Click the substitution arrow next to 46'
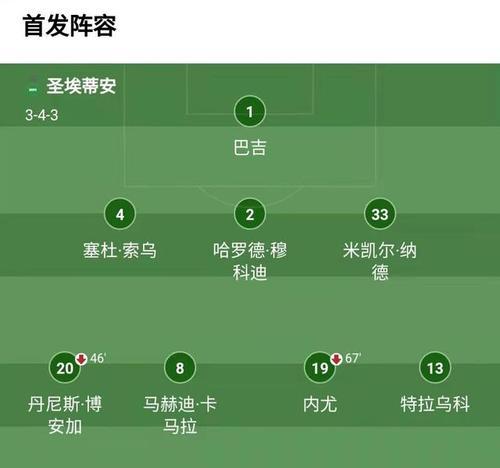 click(81, 359)
